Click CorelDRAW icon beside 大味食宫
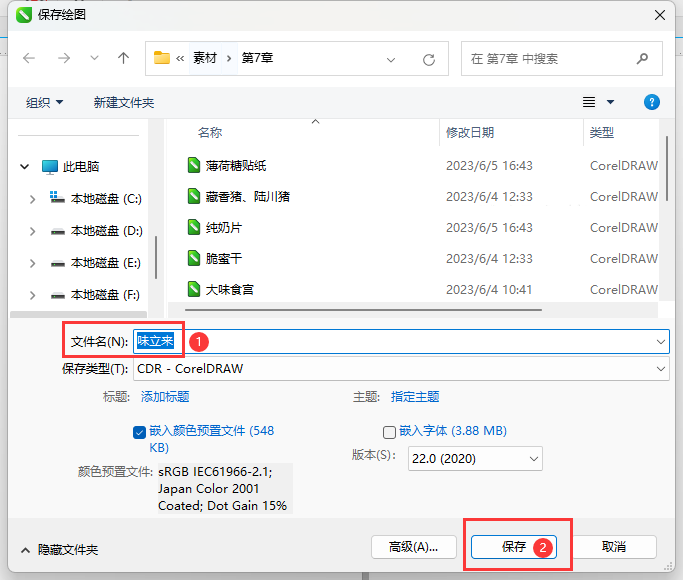The width and height of the screenshot is (683, 580). [x=194, y=289]
